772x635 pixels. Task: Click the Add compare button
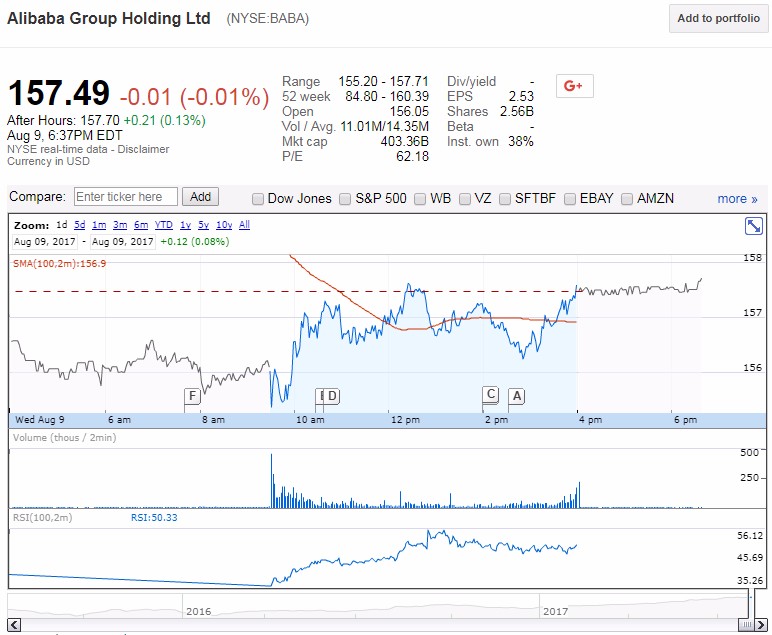[x=200, y=197]
